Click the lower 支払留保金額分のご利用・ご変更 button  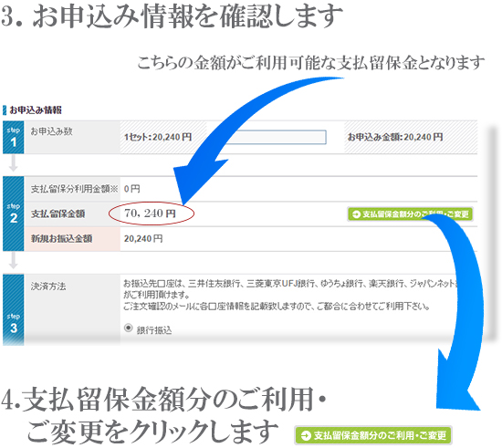point(373,435)
